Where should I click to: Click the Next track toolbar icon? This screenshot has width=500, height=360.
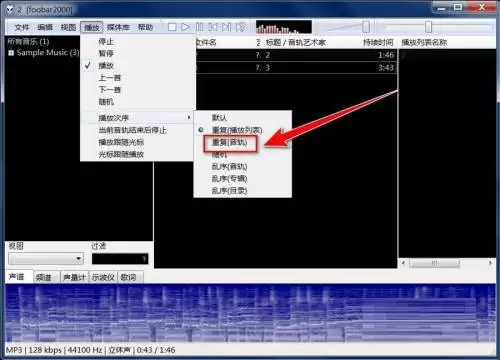[x=227, y=27]
